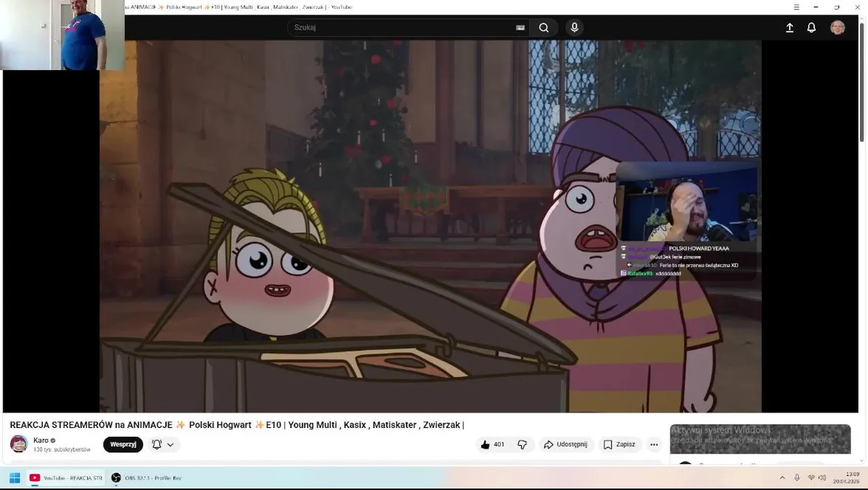Click the Udostępnij share button
Image resolution: width=868 pixels, height=490 pixels.
565,444
